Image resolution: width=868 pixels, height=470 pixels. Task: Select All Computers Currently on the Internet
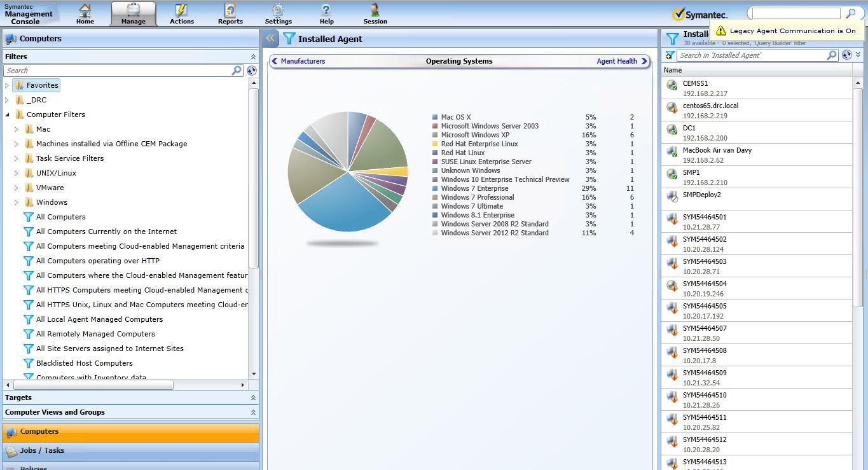(x=106, y=232)
